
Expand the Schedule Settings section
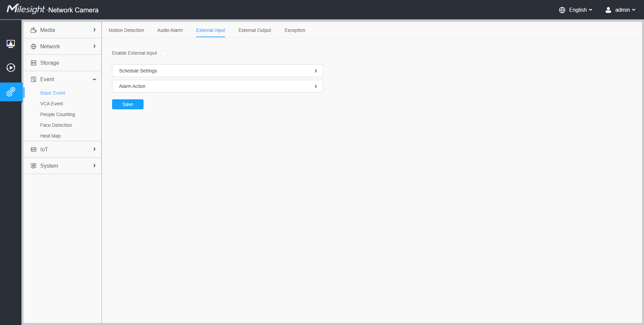click(217, 71)
